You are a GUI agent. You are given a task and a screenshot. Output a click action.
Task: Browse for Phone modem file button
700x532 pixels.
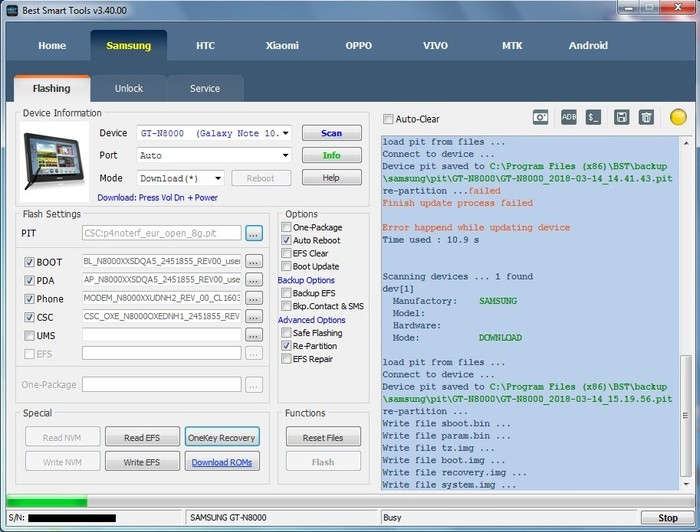tap(254, 299)
